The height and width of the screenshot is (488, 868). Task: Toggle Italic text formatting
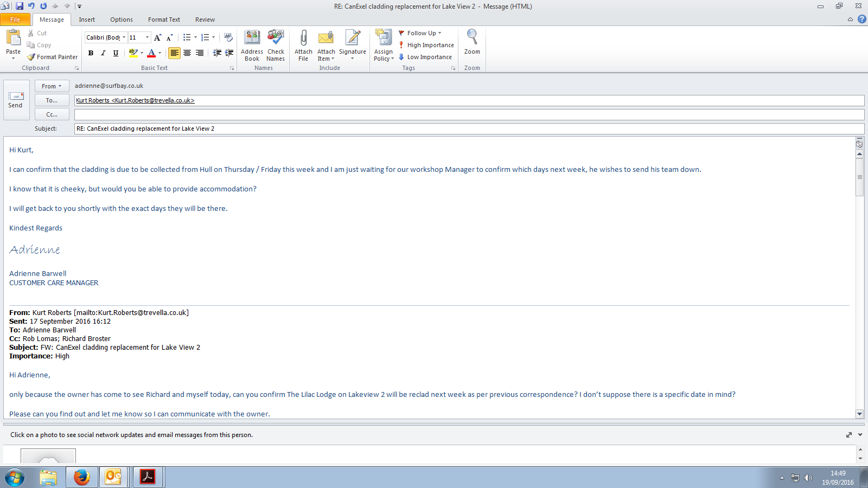coord(103,53)
